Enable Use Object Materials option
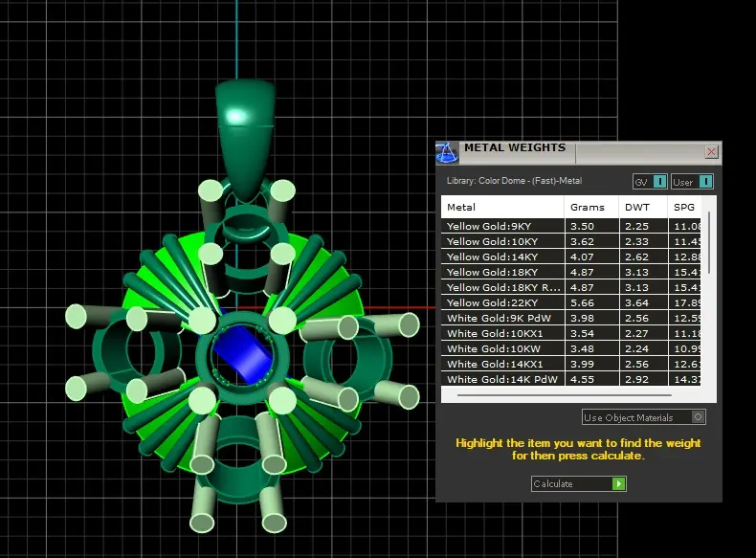This screenshot has height=558, width=756. [644, 417]
